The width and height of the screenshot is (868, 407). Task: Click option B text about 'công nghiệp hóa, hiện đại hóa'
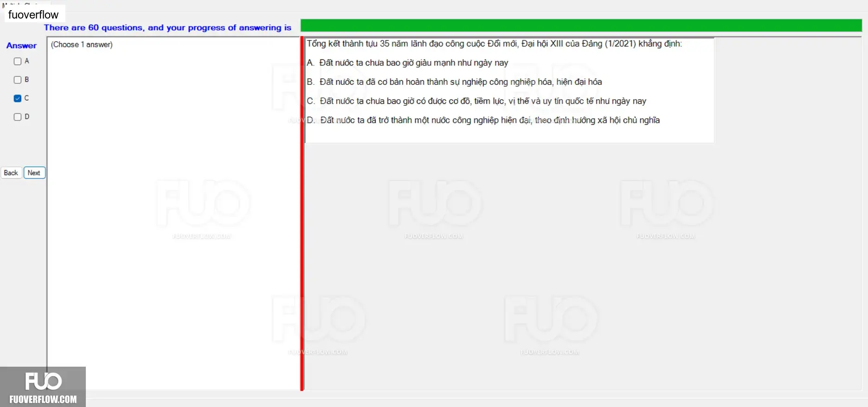[454, 82]
